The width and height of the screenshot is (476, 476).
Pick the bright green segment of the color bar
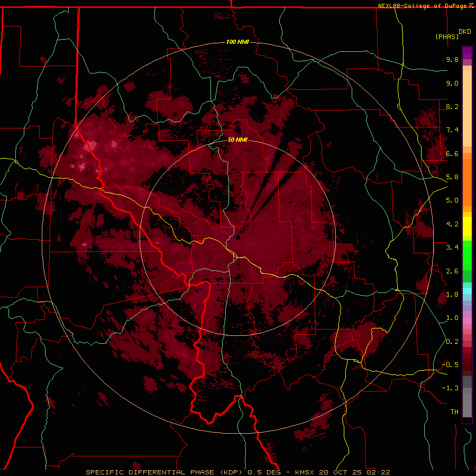coord(467,257)
